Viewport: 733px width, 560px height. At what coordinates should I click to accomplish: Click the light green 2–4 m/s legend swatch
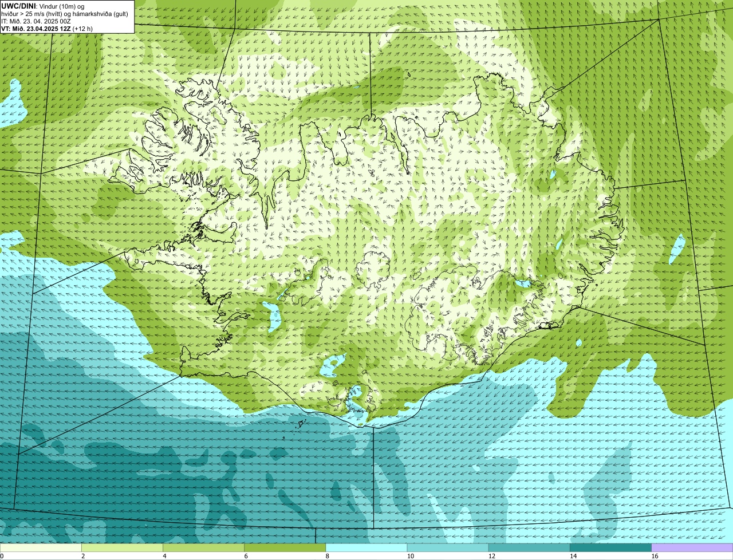(123, 548)
